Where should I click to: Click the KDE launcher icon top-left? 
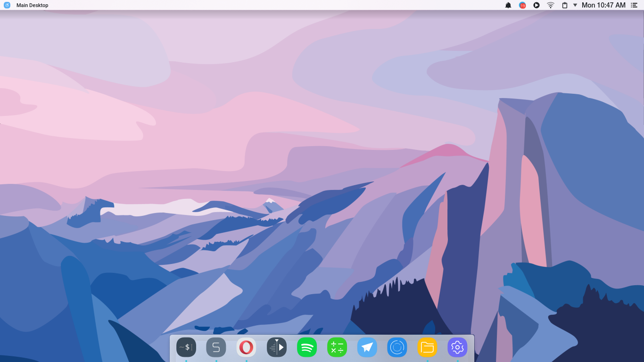[7, 5]
